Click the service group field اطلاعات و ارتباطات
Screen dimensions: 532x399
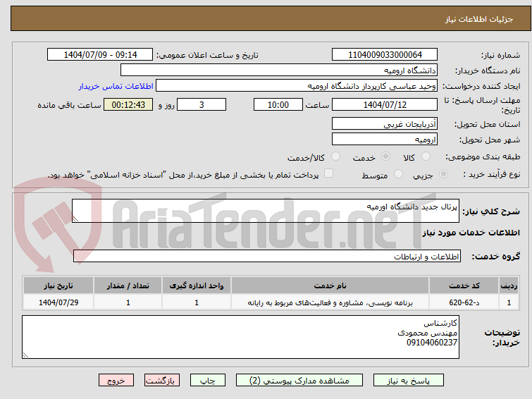click(267, 257)
